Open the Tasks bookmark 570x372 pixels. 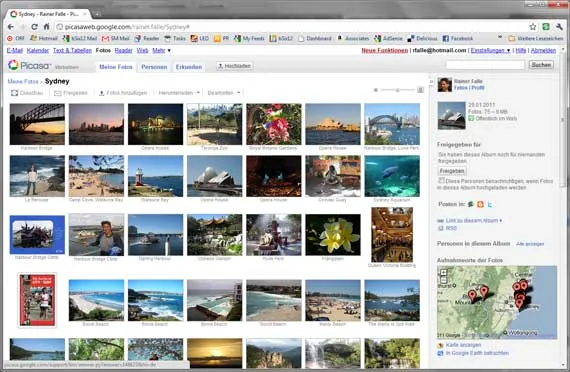(175, 38)
